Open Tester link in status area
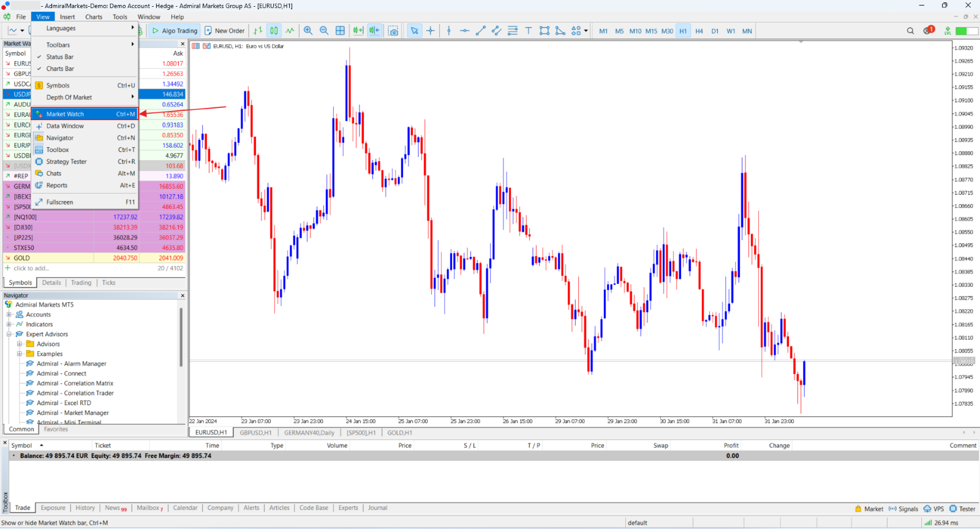The image size is (980, 529). point(962,509)
